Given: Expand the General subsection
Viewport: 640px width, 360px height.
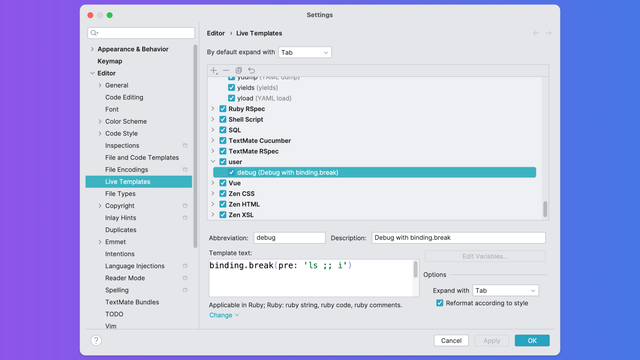Looking at the screenshot, I should point(100,85).
